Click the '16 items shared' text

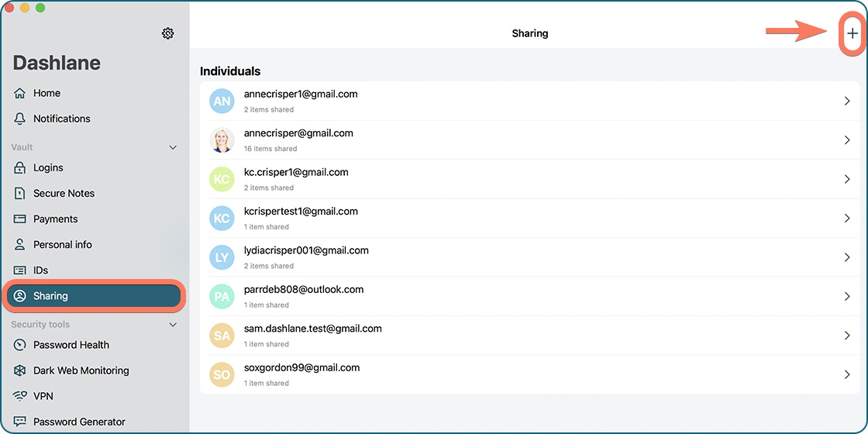tap(270, 148)
